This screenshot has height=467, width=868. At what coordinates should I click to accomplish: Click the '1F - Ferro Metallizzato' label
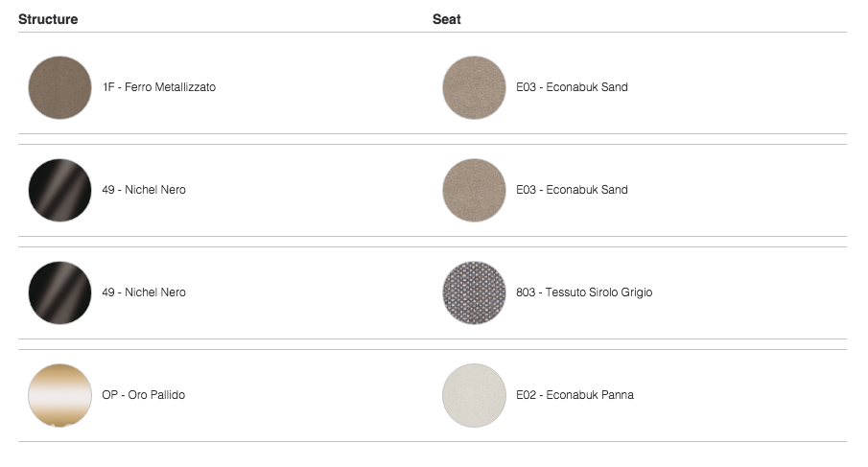point(159,87)
